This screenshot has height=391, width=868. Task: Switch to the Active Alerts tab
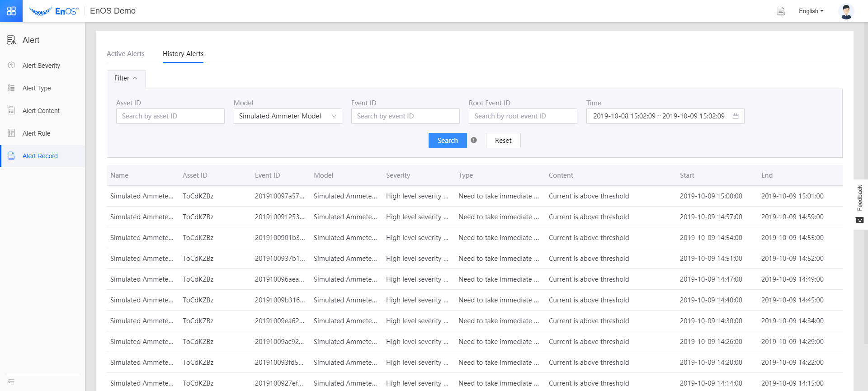(126, 54)
